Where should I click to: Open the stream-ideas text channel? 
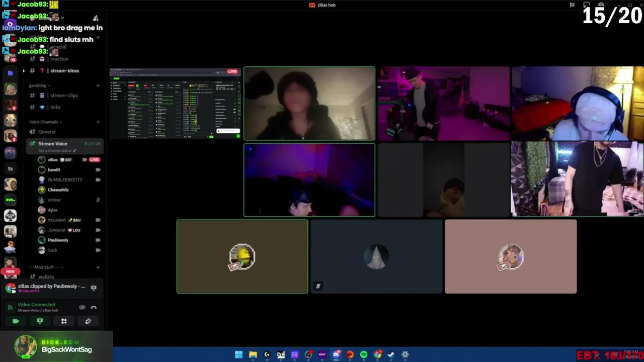(64, 71)
